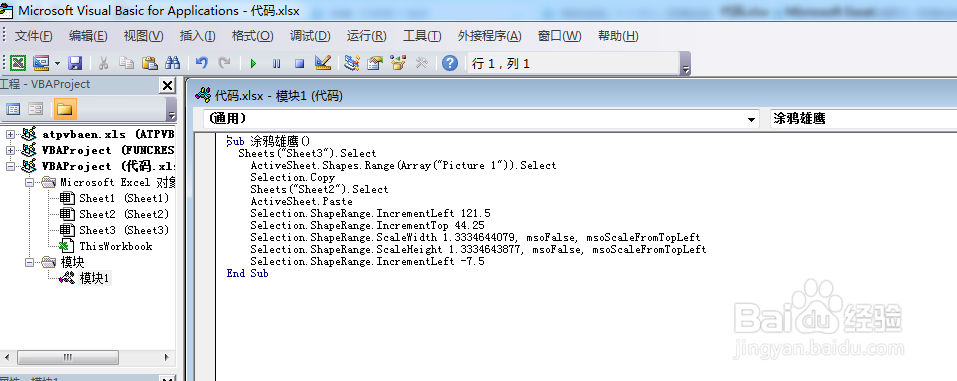
Task: Click the View Code icon in project panel
Action: coord(13,109)
